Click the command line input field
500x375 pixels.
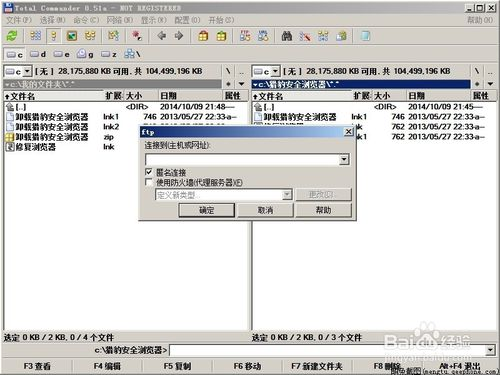pos(328,350)
